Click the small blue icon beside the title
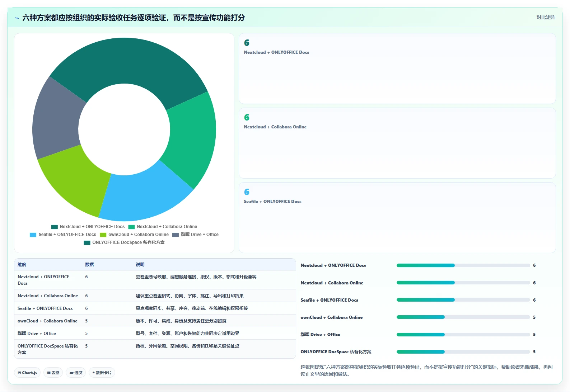 17,18
